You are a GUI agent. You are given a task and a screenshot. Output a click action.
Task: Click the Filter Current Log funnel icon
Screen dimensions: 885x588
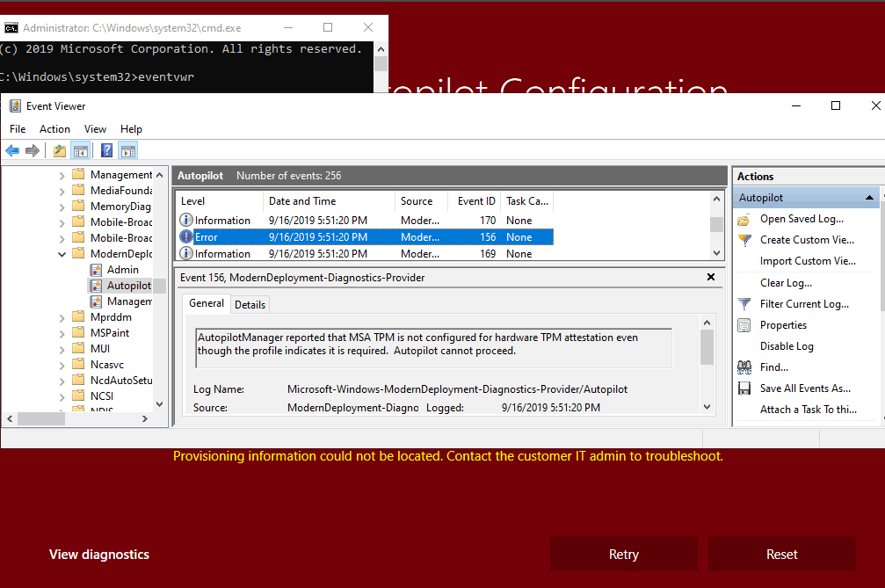pyautogui.click(x=744, y=304)
